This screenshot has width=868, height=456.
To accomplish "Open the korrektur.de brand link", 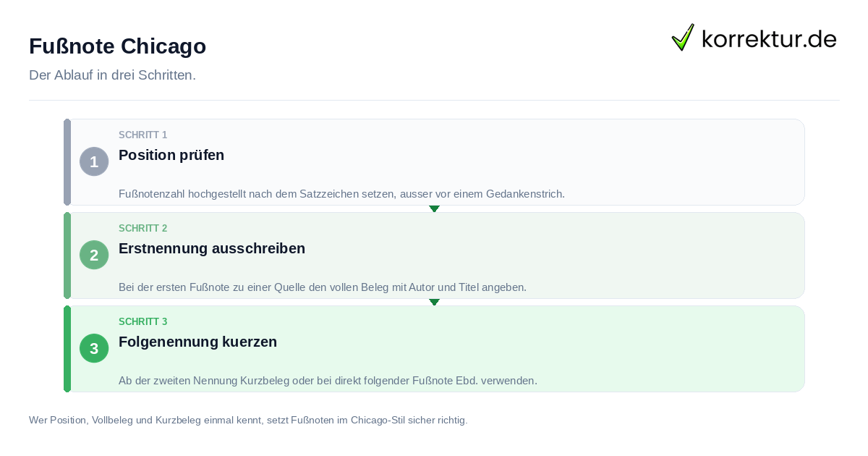I will [x=754, y=38].
